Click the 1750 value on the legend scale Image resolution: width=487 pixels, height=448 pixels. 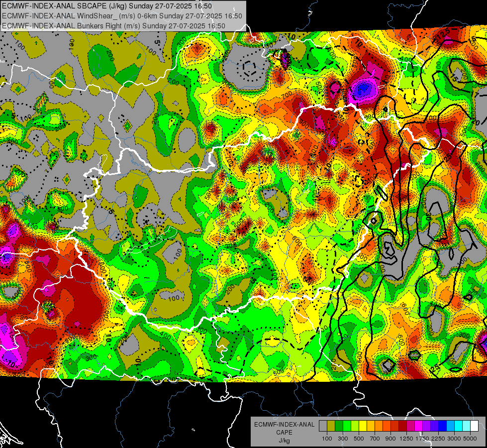click(x=422, y=439)
